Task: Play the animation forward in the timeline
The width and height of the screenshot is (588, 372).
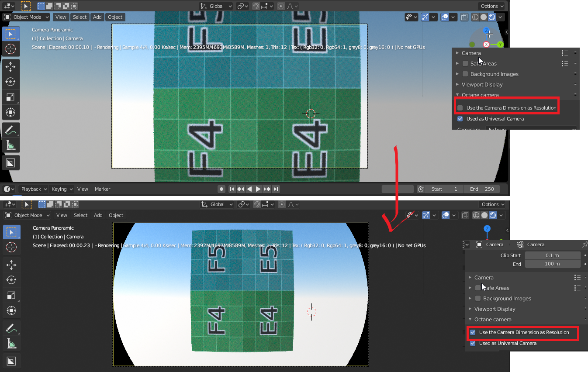Action: point(258,189)
